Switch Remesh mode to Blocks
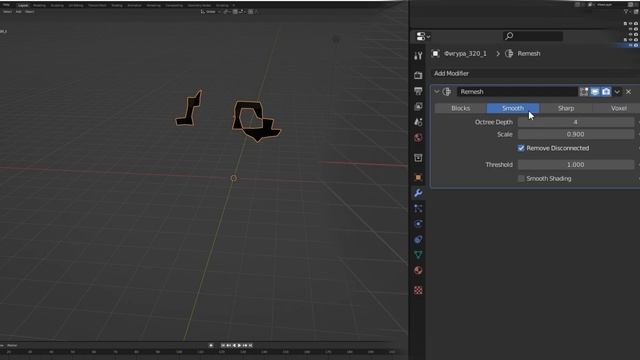 pyautogui.click(x=460, y=108)
